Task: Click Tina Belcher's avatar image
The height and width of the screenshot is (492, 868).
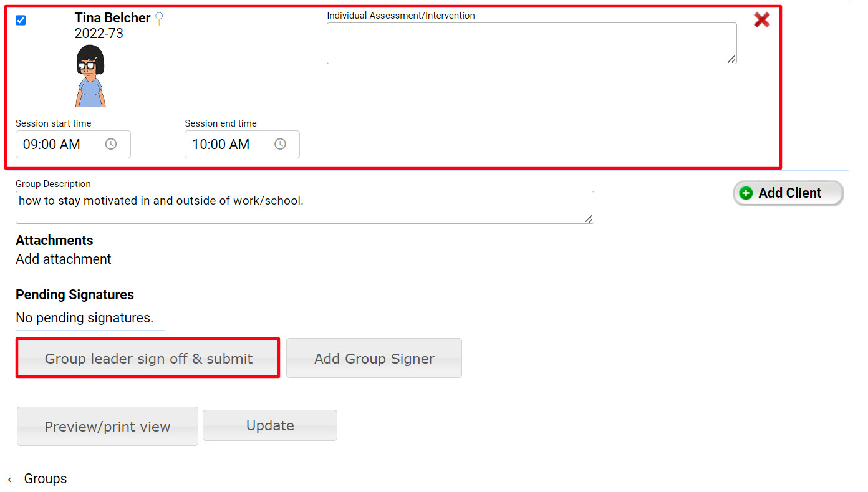Action: pos(90,76)
